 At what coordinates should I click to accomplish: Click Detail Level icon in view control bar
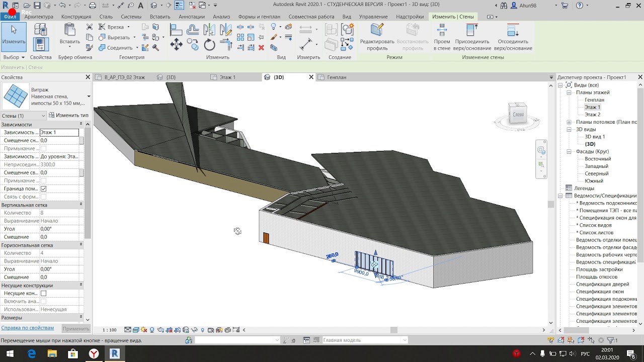(128, 330)
